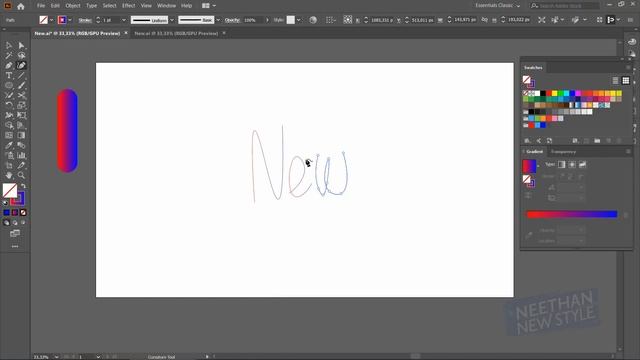This screenshot has width=640, height=360.
Task: Pick the black swatch in first row
Action: coord(543,93)
